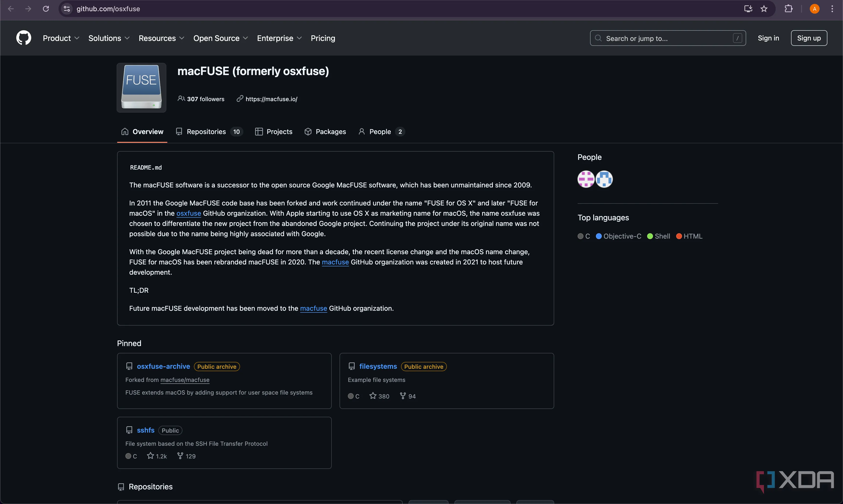This screenshot has width=843, height=504.
Task: View the 307 followers link
Action: click(206, 99)
